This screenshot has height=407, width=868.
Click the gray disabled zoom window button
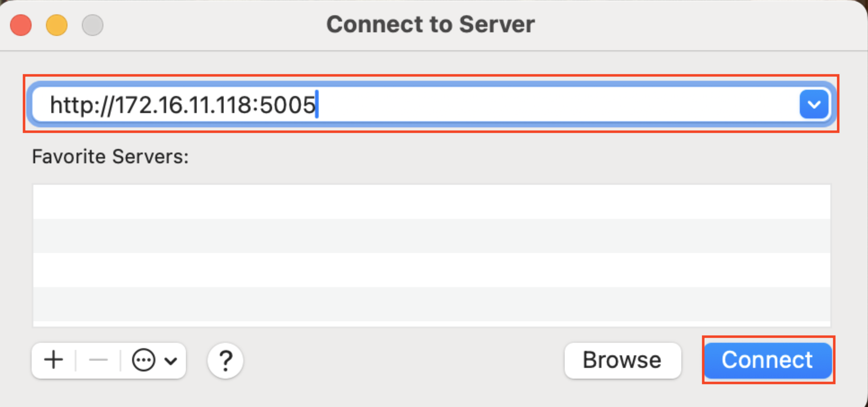click(93, 25)
